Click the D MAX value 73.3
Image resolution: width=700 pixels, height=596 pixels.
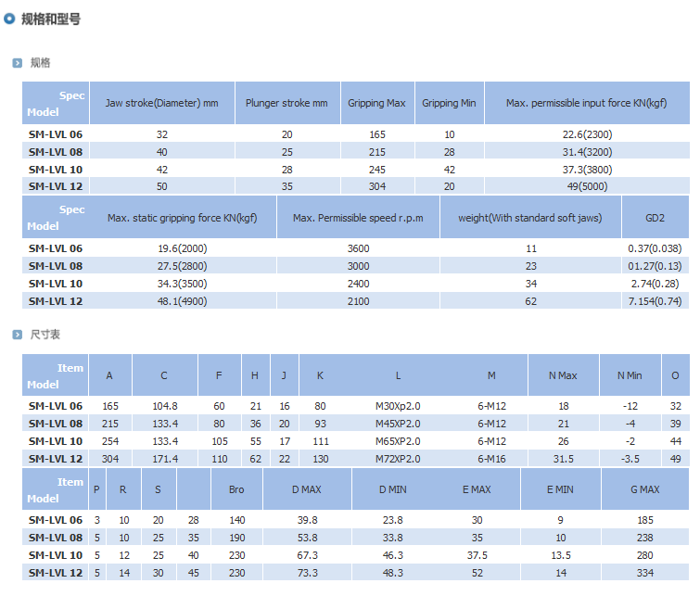tap(307, 573)
